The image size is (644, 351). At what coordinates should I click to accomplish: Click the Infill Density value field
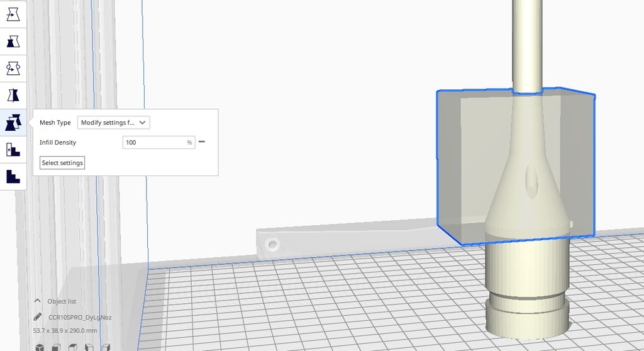[158, 142]
